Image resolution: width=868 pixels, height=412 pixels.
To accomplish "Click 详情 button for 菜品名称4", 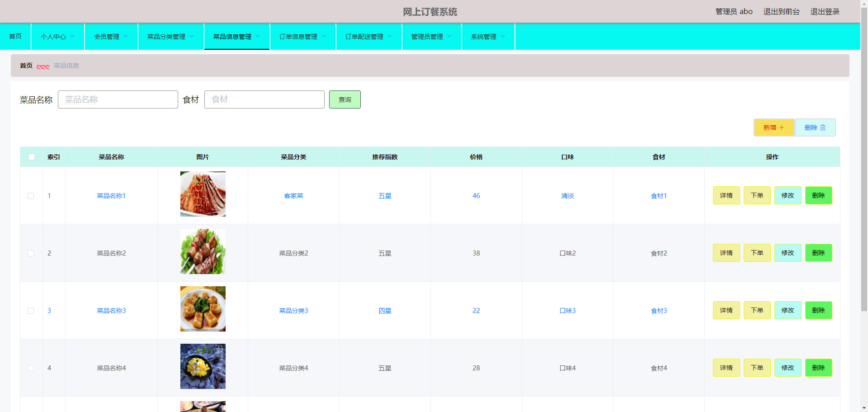I will [x=726, y=368].
